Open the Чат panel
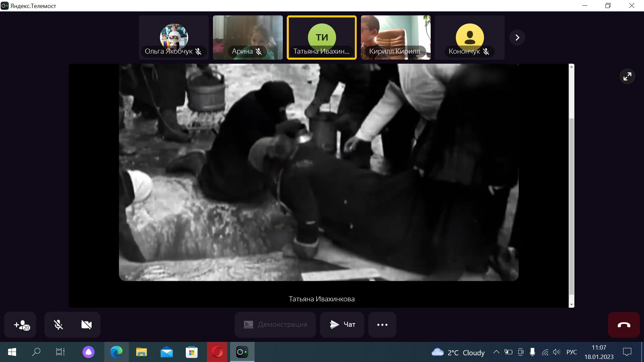The width and height of the screenshot is (644, 362). pos(342,324)
